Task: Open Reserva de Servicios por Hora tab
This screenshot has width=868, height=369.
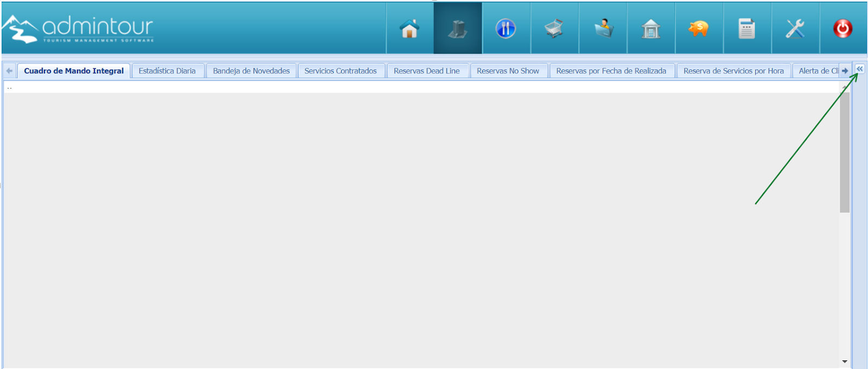Action: tap(733, 71)
